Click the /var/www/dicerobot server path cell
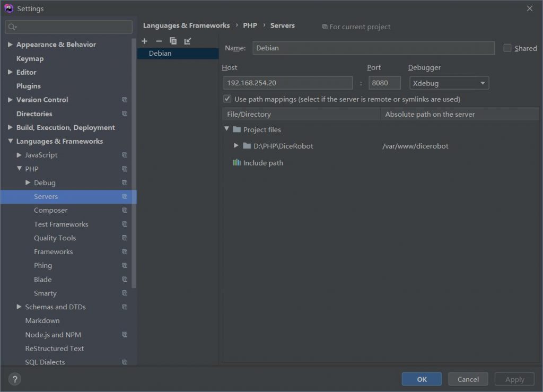The image size is (543, 392). tap(415, 146)
